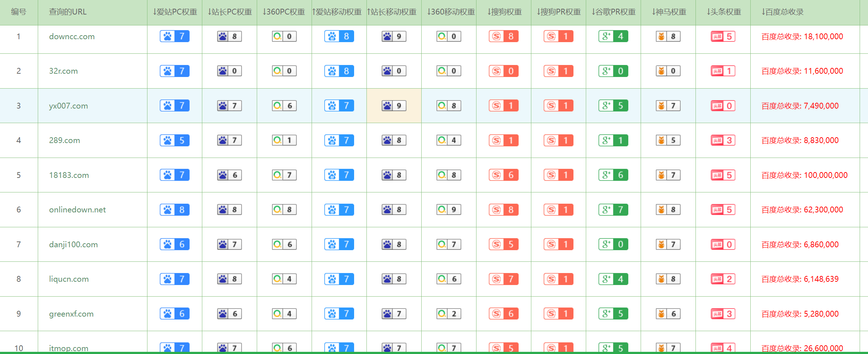
Task: Click downcc.com 360PC weight badge
Action: pos(284,36)
